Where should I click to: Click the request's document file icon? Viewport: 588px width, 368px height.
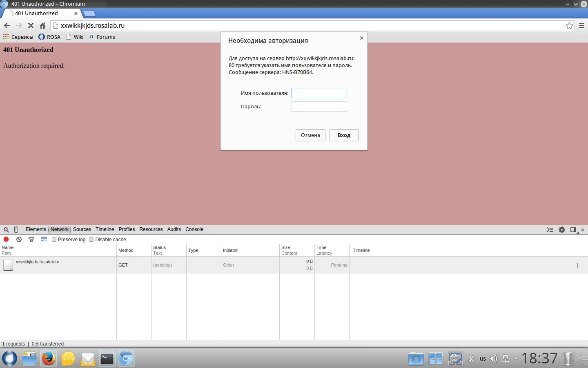click(8, 265)
